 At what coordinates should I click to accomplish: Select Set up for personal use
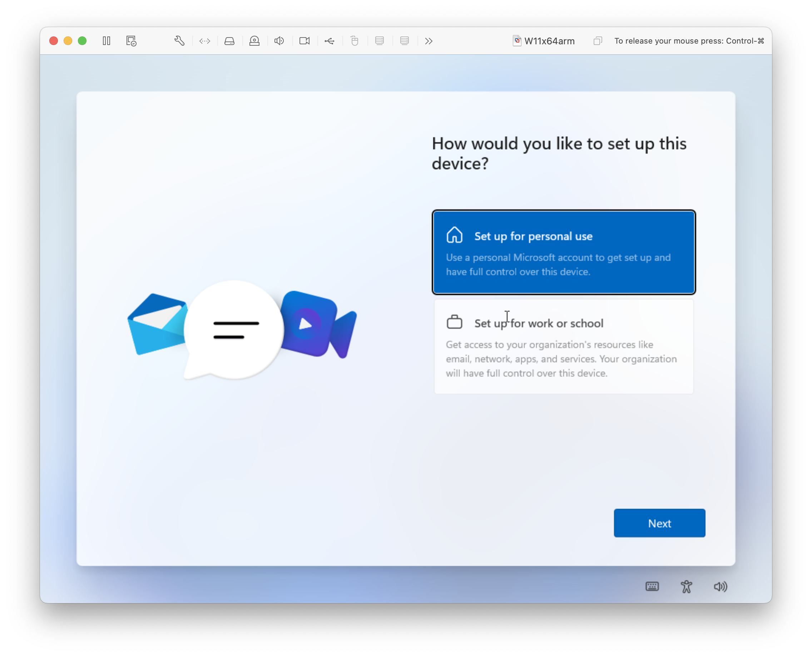(563, 252)
